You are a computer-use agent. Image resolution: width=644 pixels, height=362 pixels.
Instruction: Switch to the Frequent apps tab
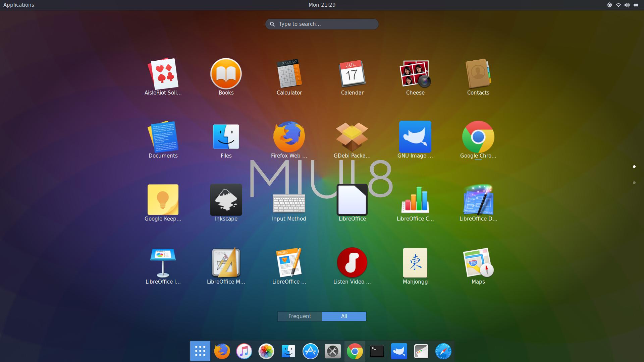coord(300,316)
